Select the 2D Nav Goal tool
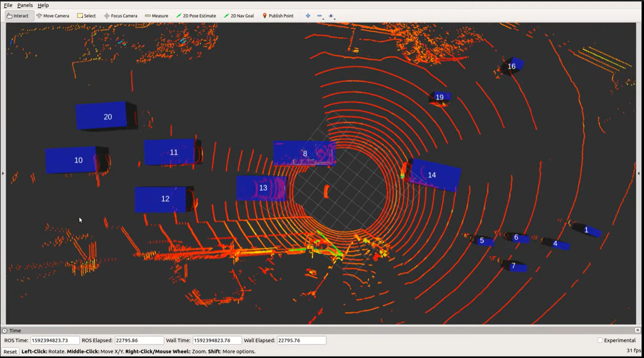644x358 pixels. [x=239, y=16]
